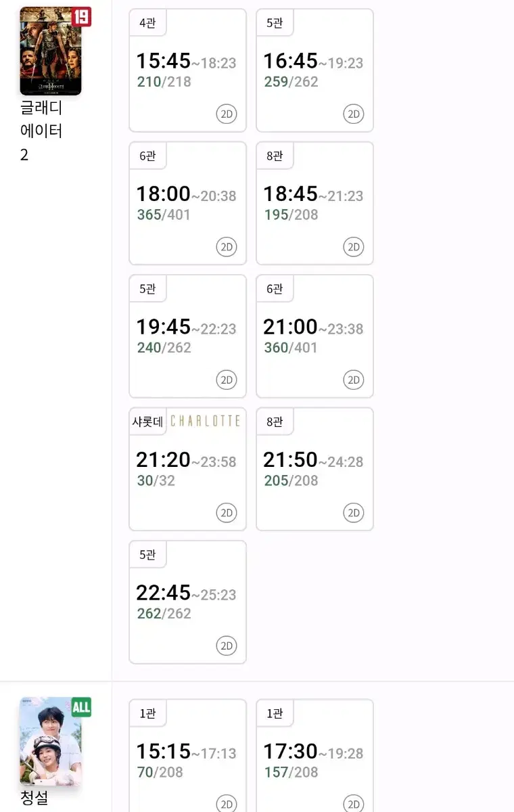
Task: Click the red 19 age rating badge
Action: pos(81,16)
